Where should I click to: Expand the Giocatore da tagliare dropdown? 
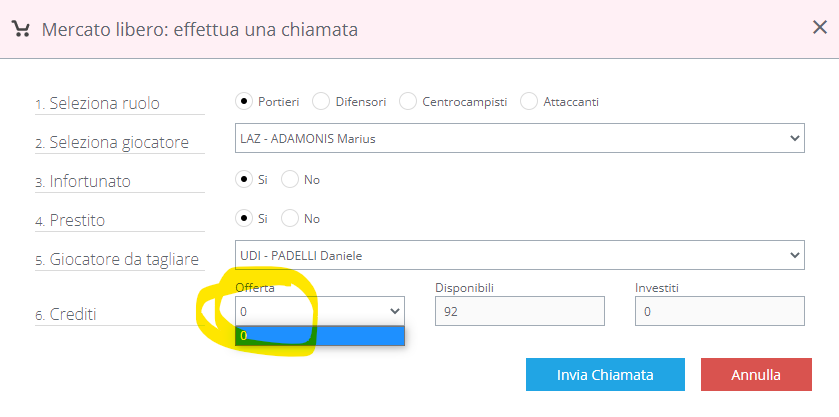coord(519,256)
